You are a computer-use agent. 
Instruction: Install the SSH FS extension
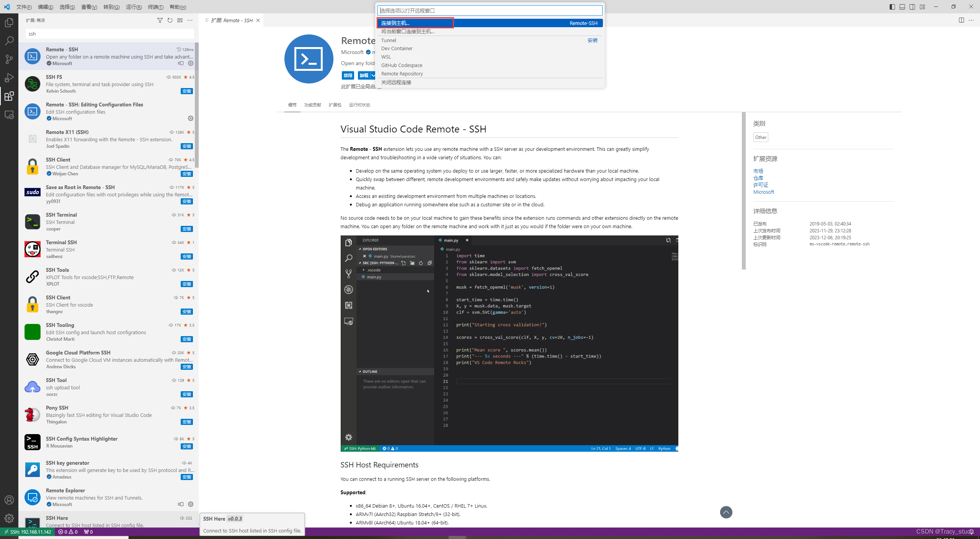(x=187, y=91)
